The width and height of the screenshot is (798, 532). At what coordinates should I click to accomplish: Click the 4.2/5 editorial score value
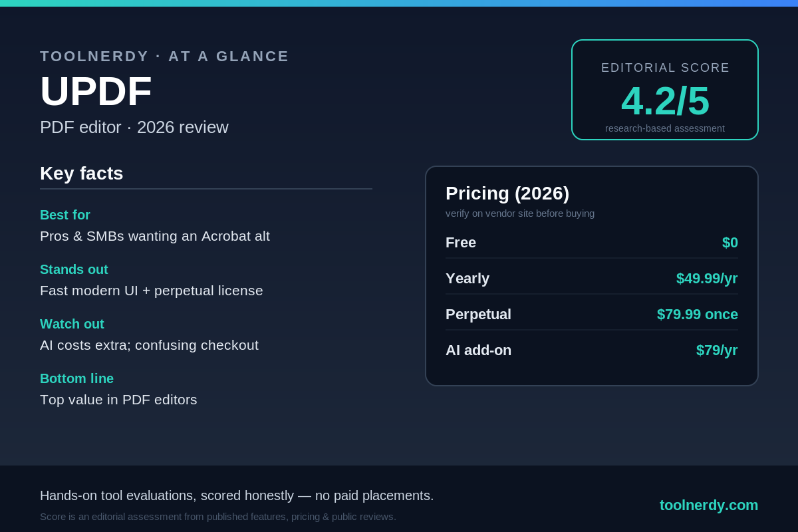click(x=665, y=100)
